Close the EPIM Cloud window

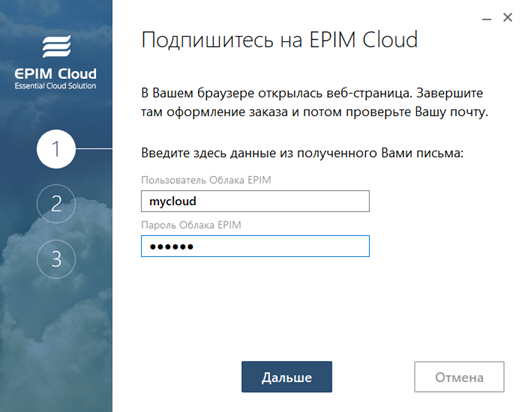pyautogui.click(x=508, y=17)
